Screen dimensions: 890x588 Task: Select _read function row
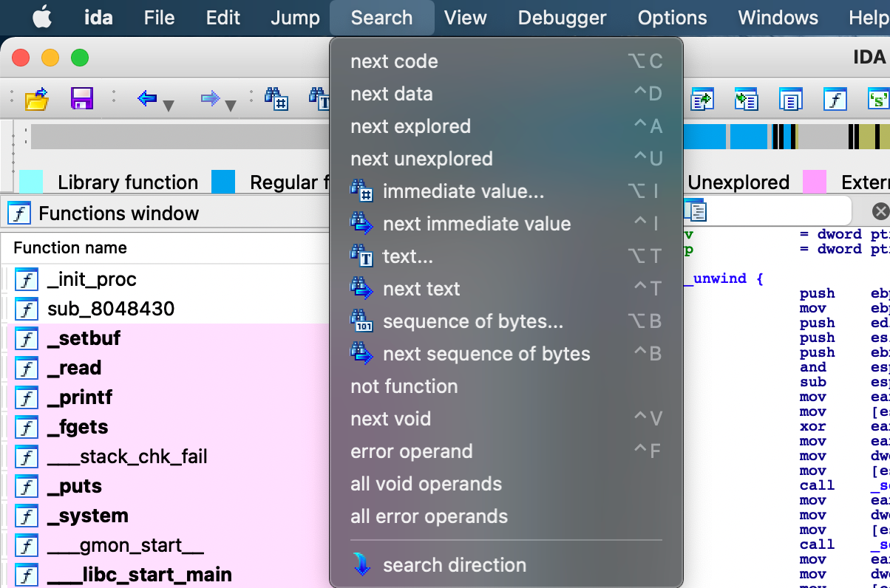166,368
